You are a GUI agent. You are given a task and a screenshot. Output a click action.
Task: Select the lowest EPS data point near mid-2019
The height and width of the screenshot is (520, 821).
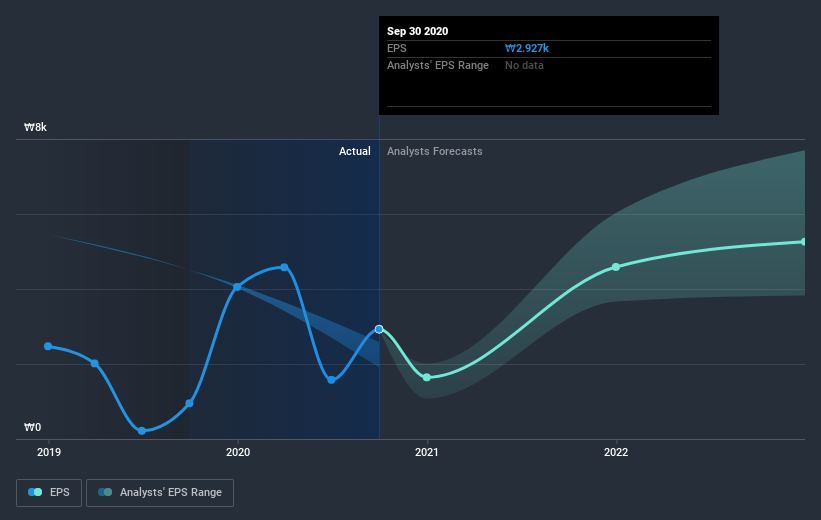point(142,431)
